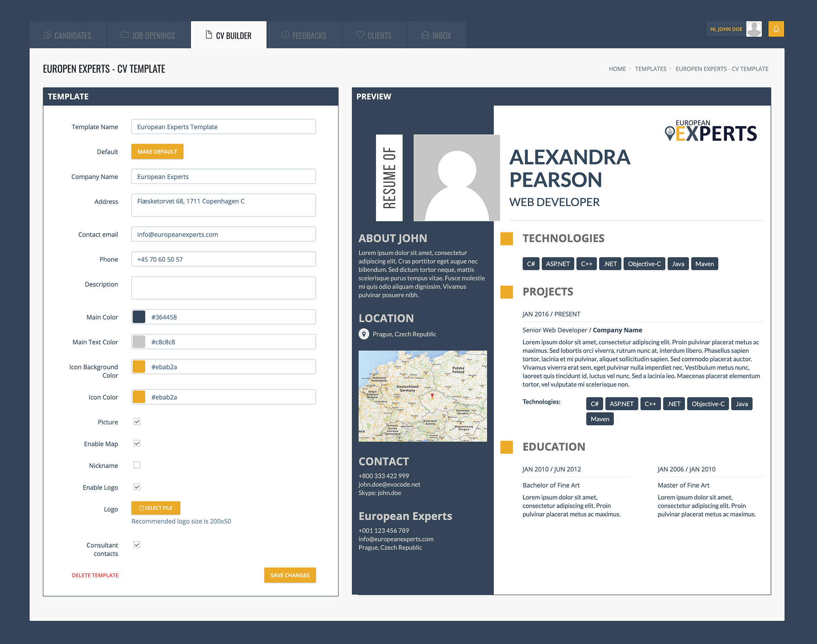Click the notification bell icon

pyautogui.click(x=776, y=29)
